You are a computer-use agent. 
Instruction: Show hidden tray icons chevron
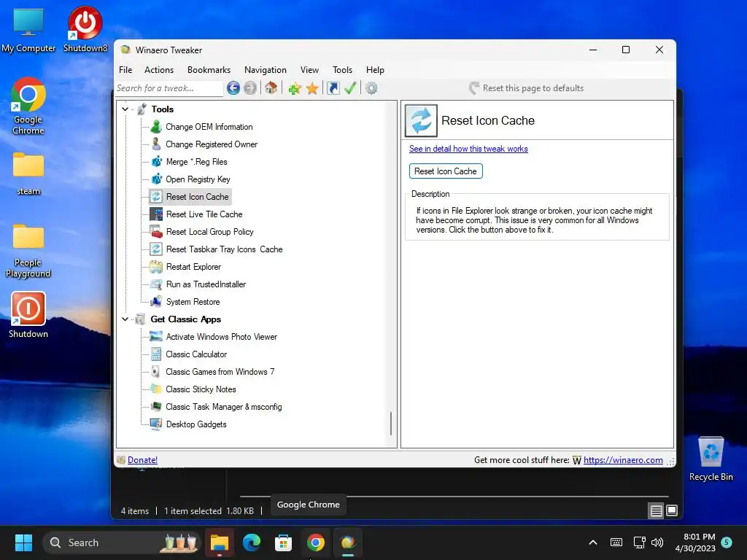coord(593,542)
